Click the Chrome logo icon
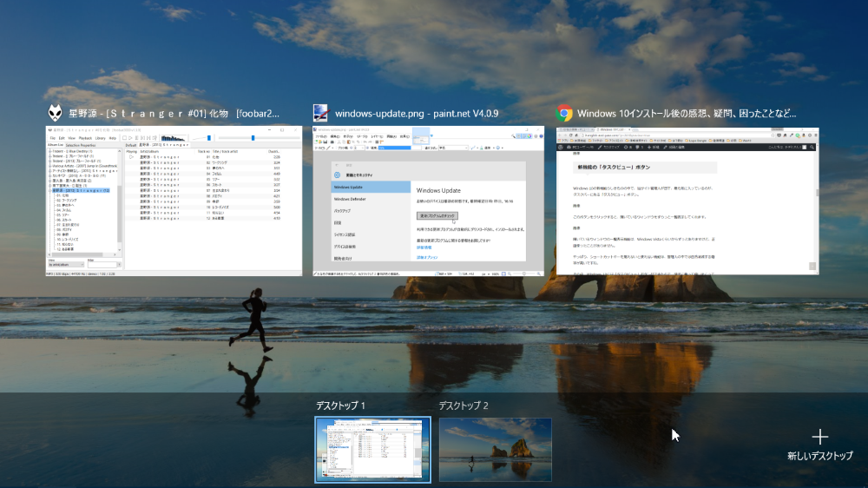The image size is (868, 488). click(x=564, y=113)
